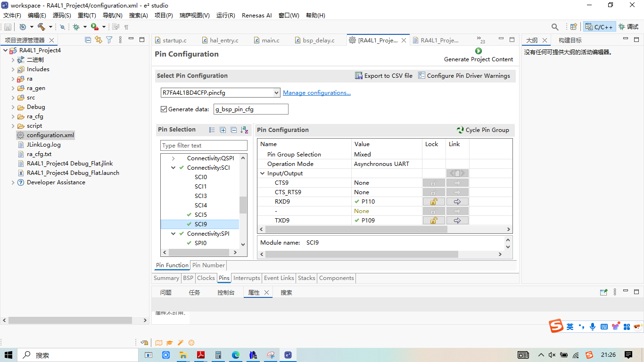
Task: Click the green Run launch icon
Action: (95, 27)
